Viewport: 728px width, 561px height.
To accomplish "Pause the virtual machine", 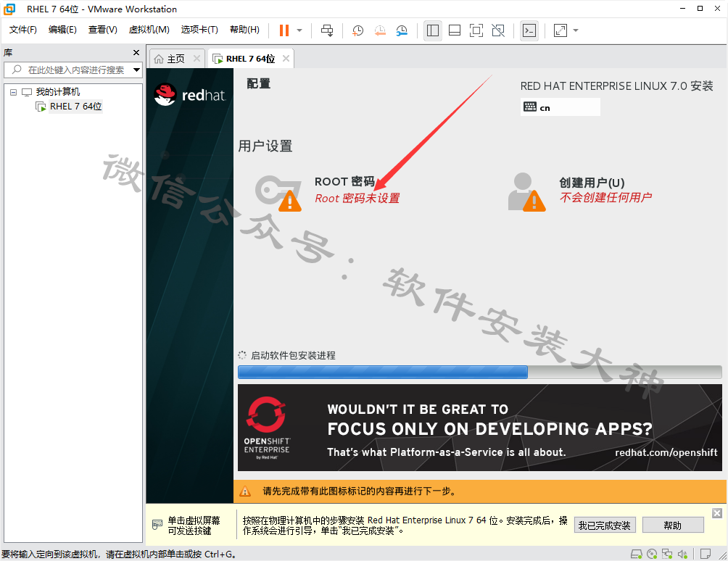I will [284, 30].
